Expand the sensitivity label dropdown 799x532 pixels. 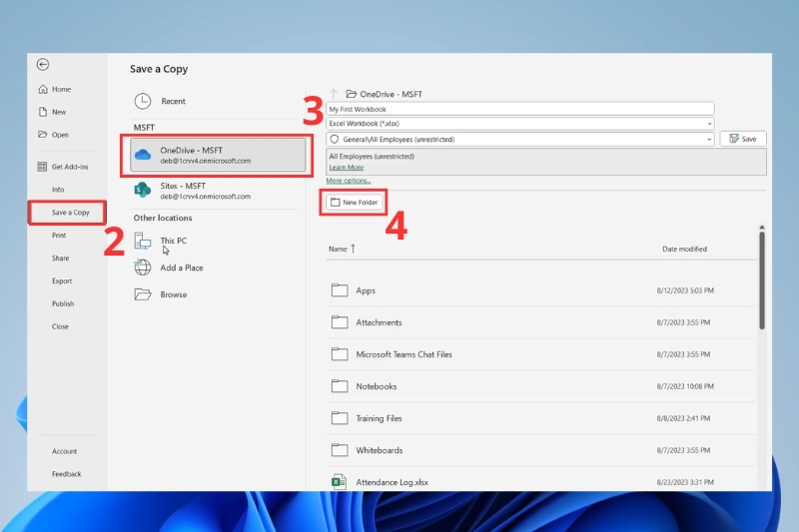pos(709,139)
